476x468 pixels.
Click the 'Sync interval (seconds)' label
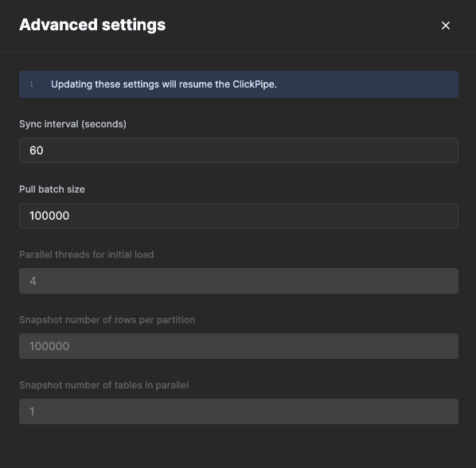click(x=72, y=124)
